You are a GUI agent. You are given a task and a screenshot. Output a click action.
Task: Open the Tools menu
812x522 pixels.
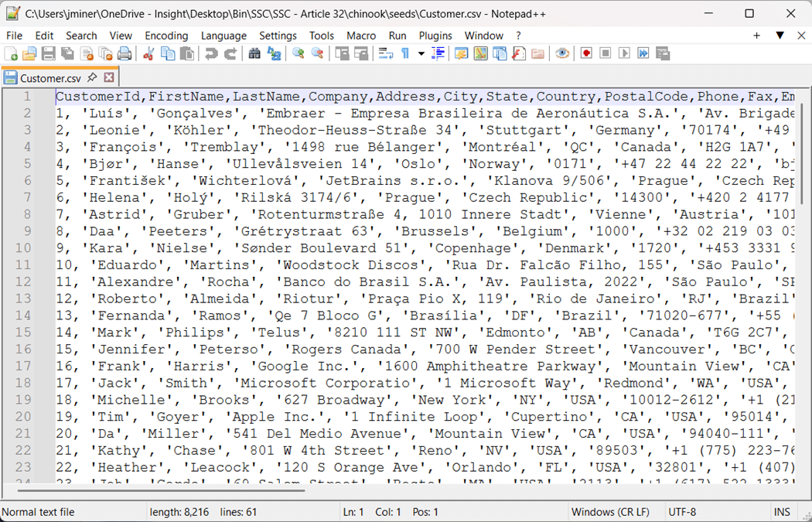pyautogui.click(x=322, y=36)
